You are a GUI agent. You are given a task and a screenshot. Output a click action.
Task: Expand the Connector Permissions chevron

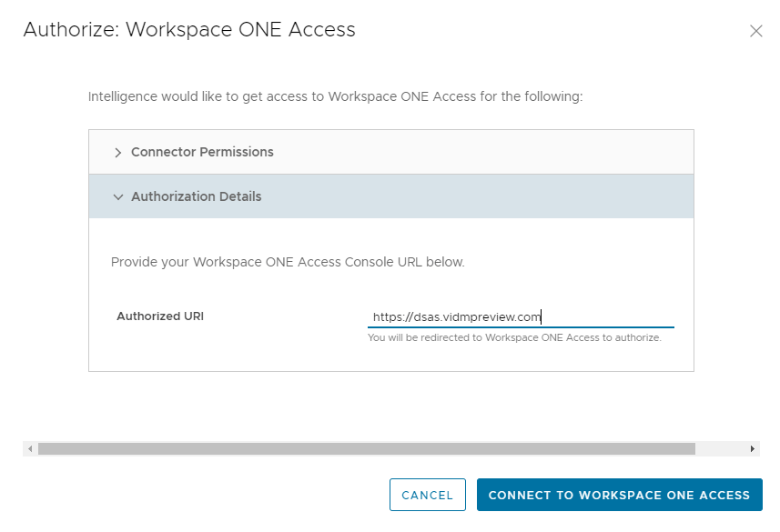coord(117,153)
